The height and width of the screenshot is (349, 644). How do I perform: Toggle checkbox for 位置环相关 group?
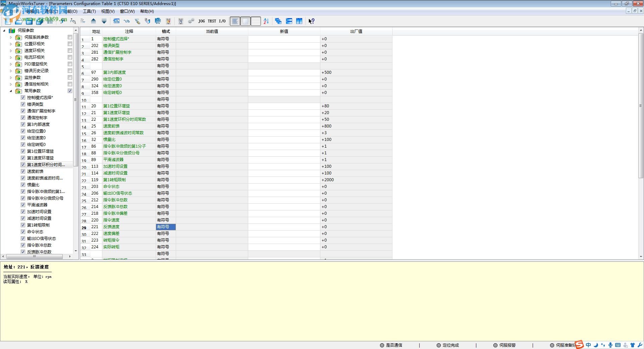pyautogui.click(x=70, y=44)
